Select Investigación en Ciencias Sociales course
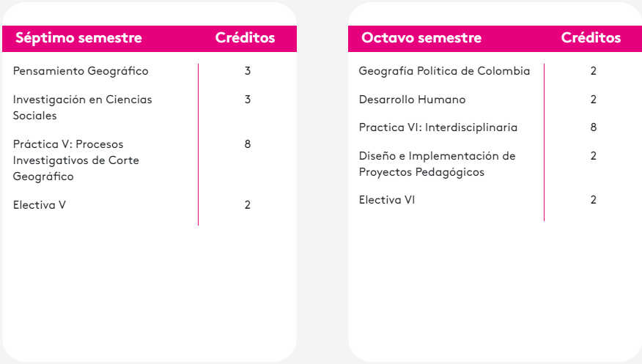This screenshot has height=364, width=642. coord(82,107)
